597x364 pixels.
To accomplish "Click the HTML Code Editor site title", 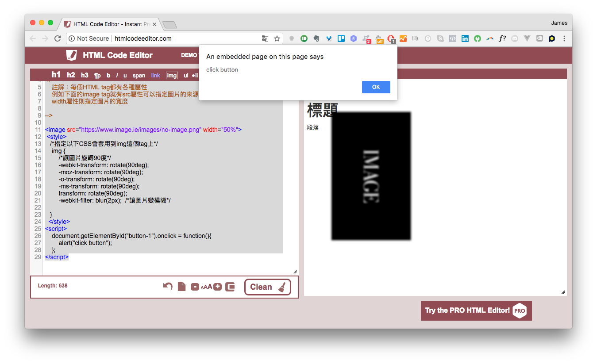I will (118, 55).
